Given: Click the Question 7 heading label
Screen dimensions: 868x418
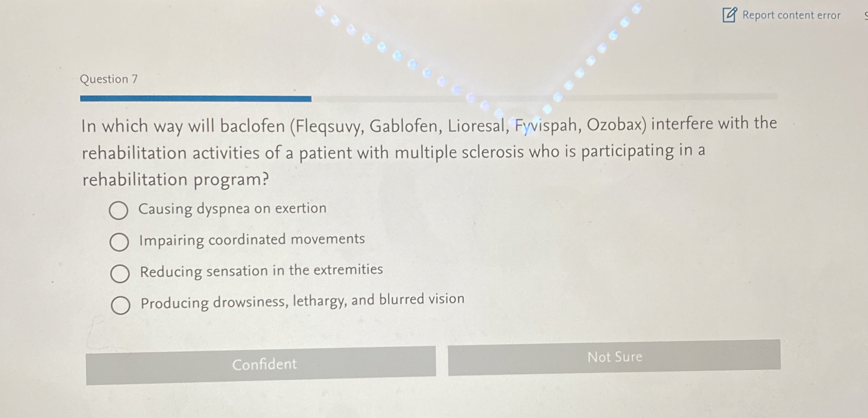Looking at the screenshot, I should coord(109,79).
